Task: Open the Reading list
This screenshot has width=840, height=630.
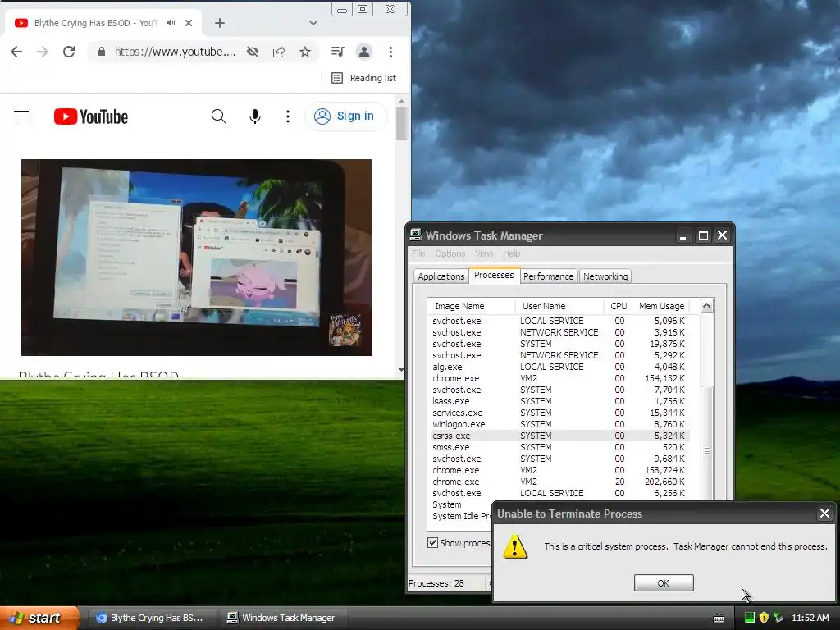Action: point(363,78)
